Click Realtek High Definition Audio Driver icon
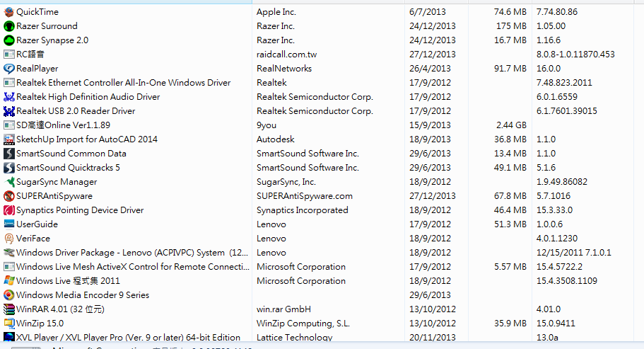The image size is (644, 349). coord(8,97)
